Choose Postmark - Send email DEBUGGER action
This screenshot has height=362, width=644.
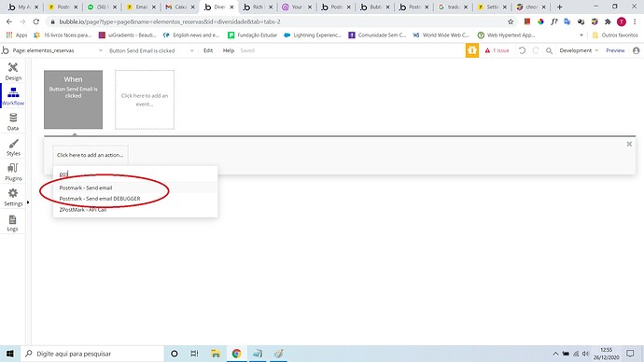(x=135, y=199)
